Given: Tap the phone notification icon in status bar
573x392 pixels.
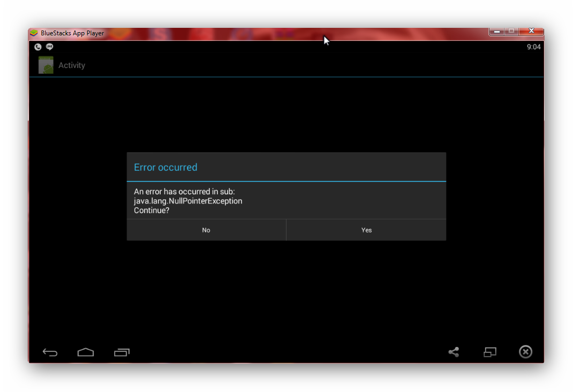Looking at the screenshot, I should (x=38, y=47).
